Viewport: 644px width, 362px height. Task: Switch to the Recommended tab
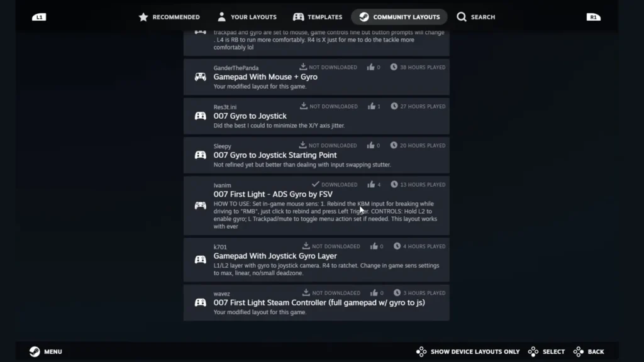tap(169, 17)
